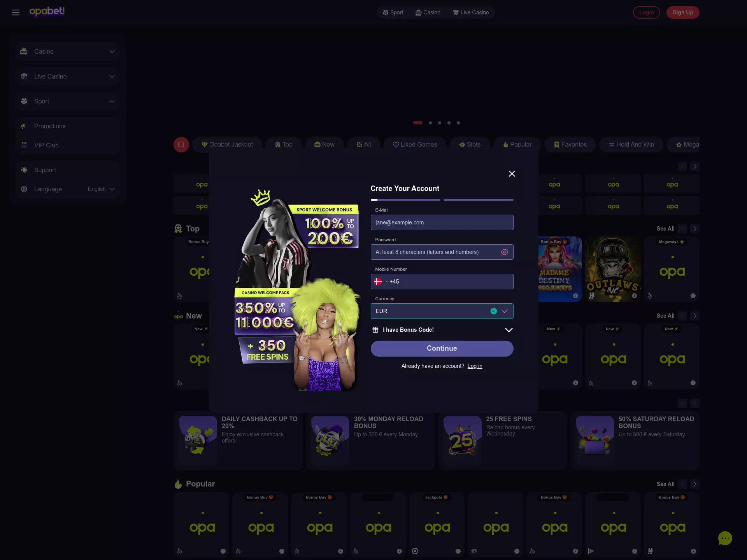Open Outlaws Inc game thumbnail
This screenshot has width=747, height=560.
613,269
